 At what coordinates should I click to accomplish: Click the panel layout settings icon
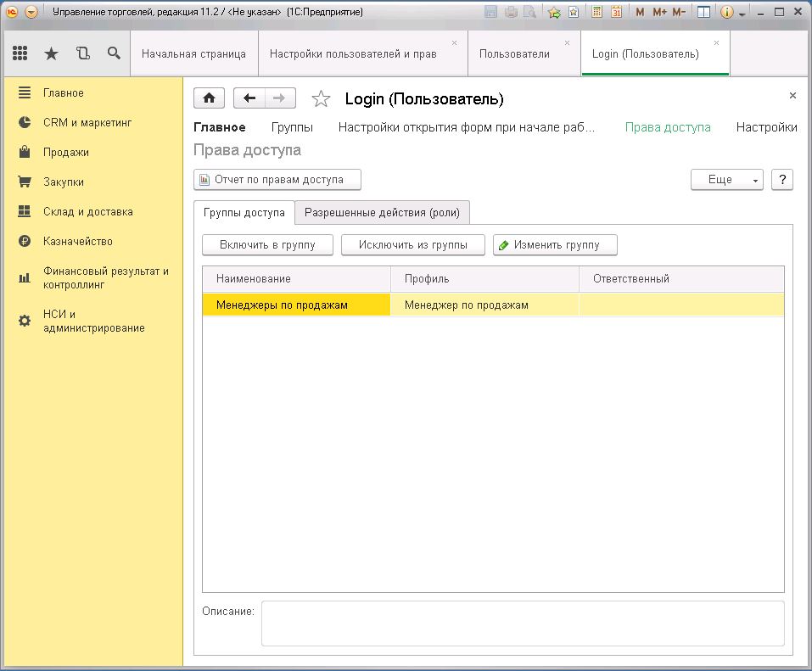[703, 11]
